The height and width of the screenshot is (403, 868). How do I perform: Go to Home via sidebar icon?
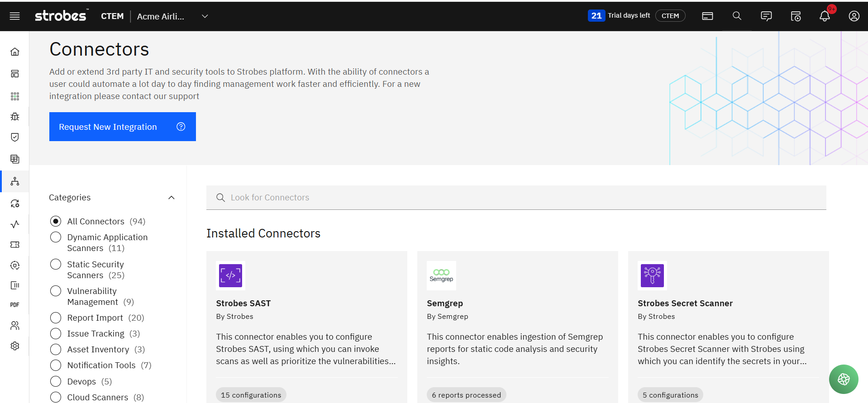point(15,52)
